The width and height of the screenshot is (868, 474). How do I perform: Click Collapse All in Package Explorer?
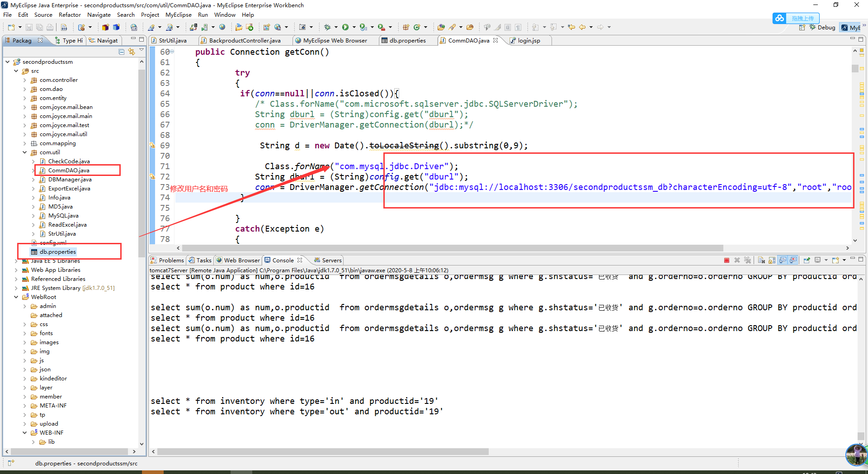coord(121,52)
